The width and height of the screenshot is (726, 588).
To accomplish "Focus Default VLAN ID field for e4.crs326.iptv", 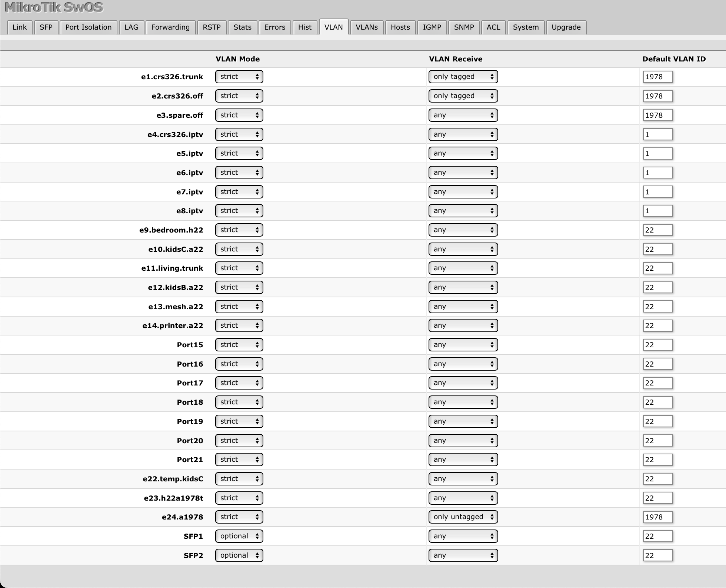I will coord(657,134).
